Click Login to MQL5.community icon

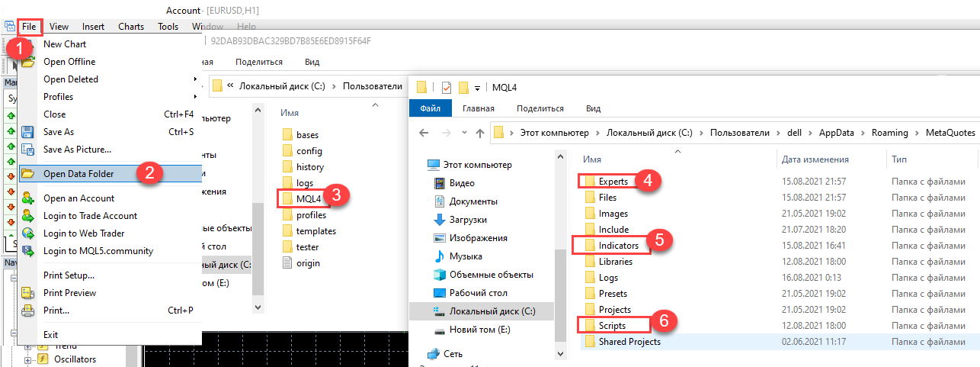point(28,251)
